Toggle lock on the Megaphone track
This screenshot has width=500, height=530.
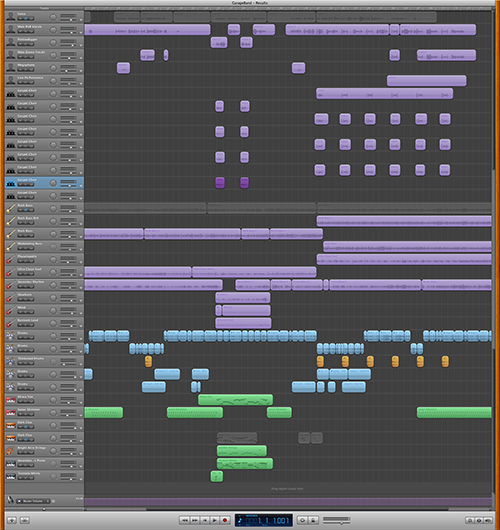[31, 70]
